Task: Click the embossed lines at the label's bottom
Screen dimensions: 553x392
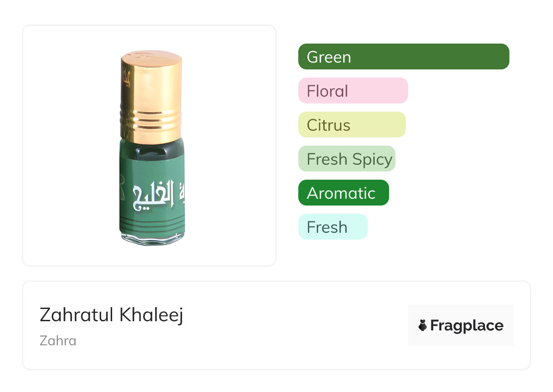Action: pyautogui.click(x=153, y=223)
